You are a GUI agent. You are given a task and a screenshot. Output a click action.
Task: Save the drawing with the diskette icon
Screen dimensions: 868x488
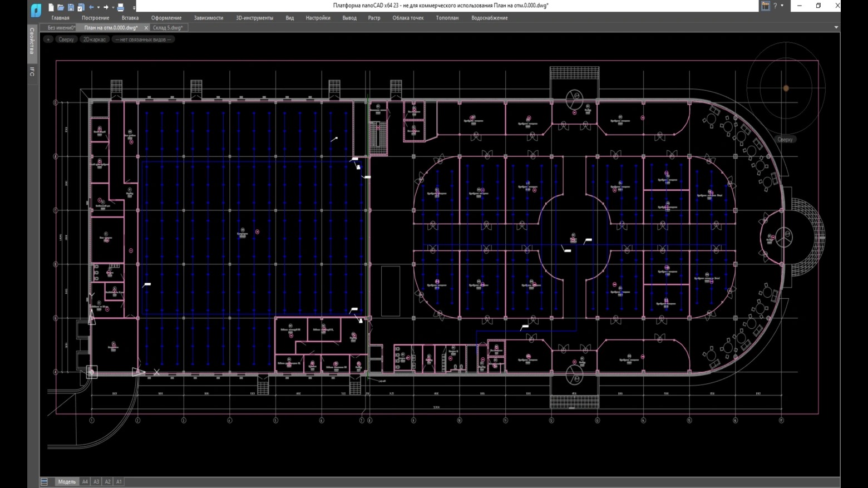click(x=71, y=7)
